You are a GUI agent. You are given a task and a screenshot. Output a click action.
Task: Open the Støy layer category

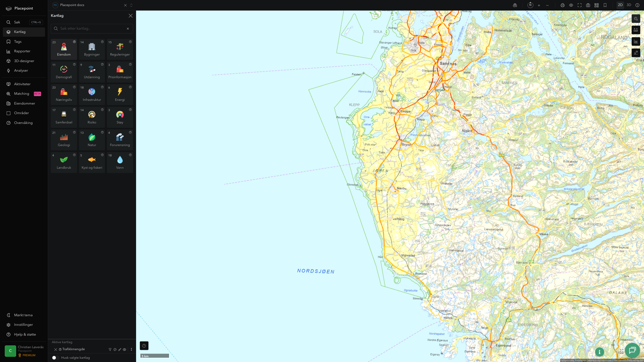coord(120,117)
